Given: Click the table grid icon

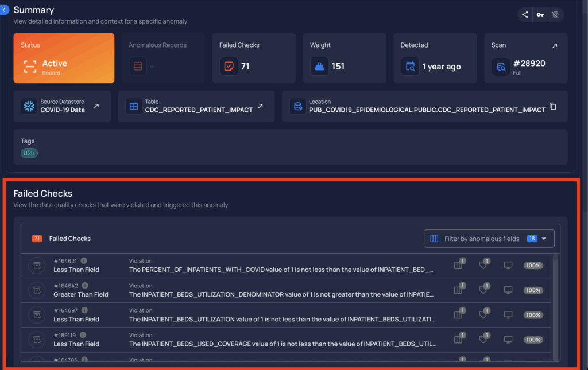Looking at the screenshot, I should pyautogui.click(x=134, y=106).
